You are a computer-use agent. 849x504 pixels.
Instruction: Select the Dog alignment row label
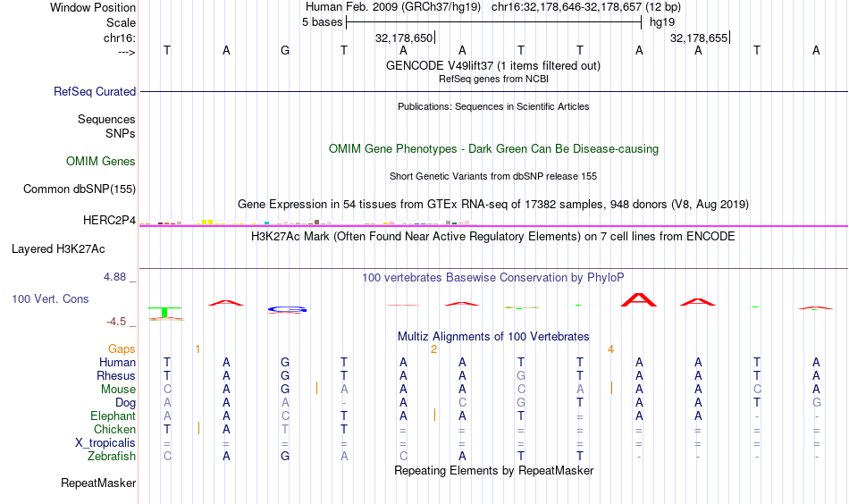click(x=125, y=403)
